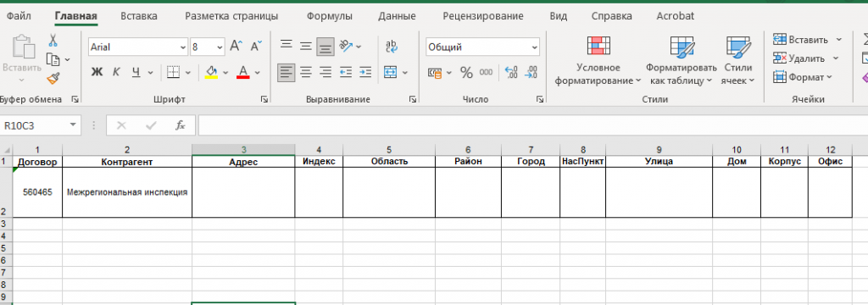
Task: Select the Format Painter brush icon
Action: tap(53, 78)
